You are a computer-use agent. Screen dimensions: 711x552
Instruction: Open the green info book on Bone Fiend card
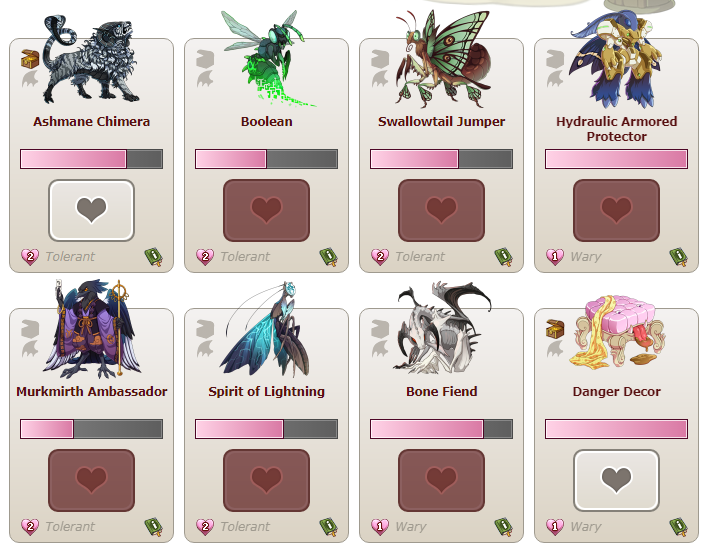pyautogui.click(x=504, y=527)
